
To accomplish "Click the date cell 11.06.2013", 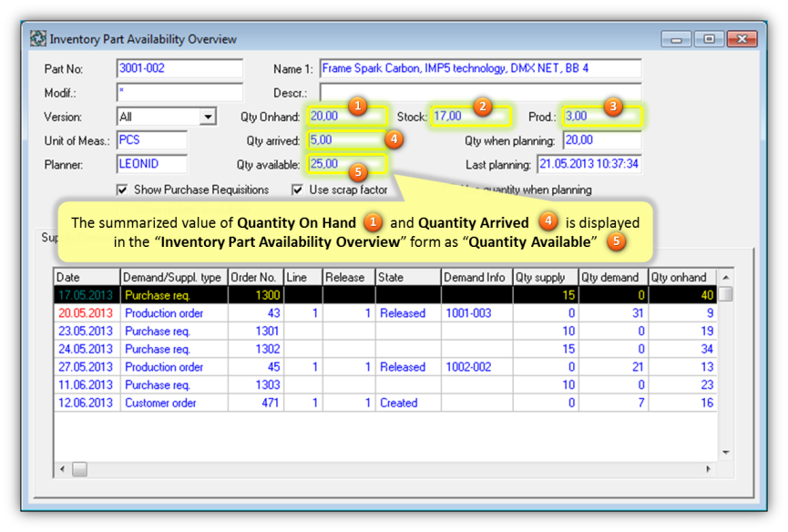I will click(x=86, y=385).
